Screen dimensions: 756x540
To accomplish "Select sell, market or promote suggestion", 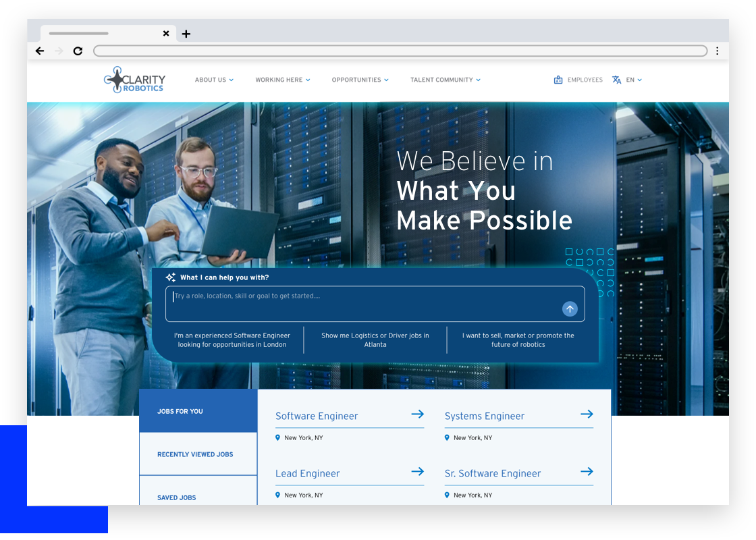I will [x=518, y=340].
